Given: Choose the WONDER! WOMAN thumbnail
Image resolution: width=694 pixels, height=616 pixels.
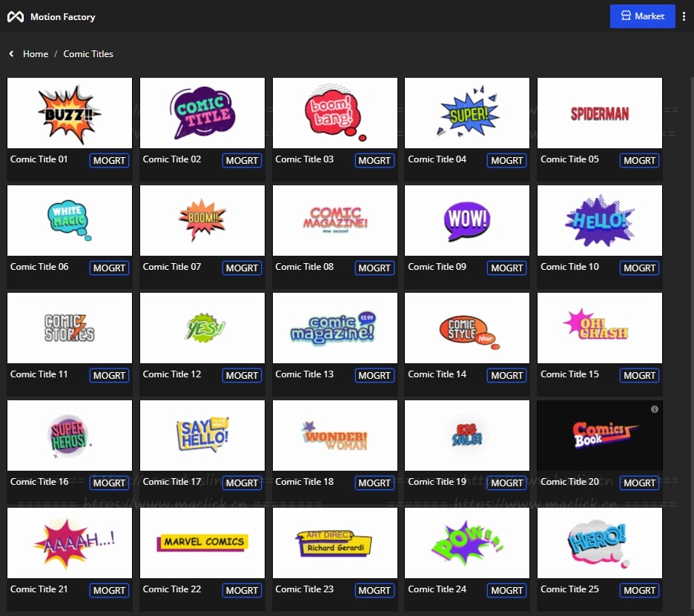Looking at the screenshot, I should tap(334, 435).
